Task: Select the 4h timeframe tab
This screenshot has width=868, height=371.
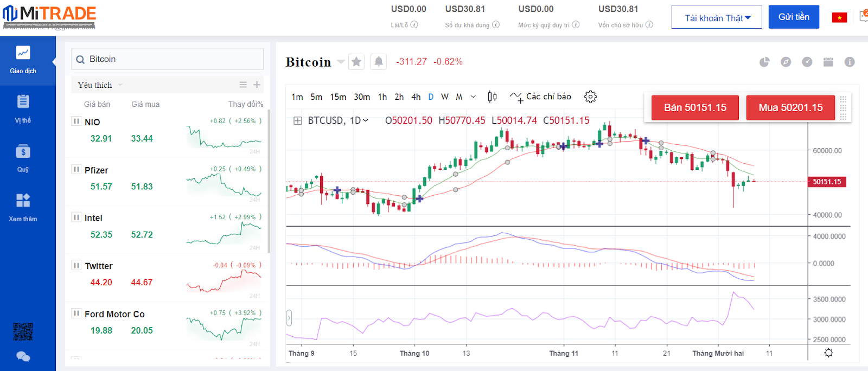Action: point(416,97)
